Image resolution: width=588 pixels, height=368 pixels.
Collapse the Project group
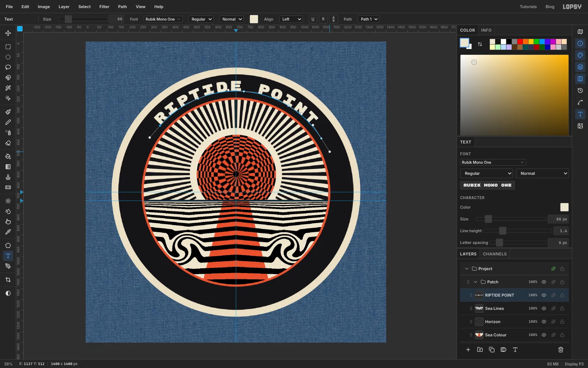point(467,269)
